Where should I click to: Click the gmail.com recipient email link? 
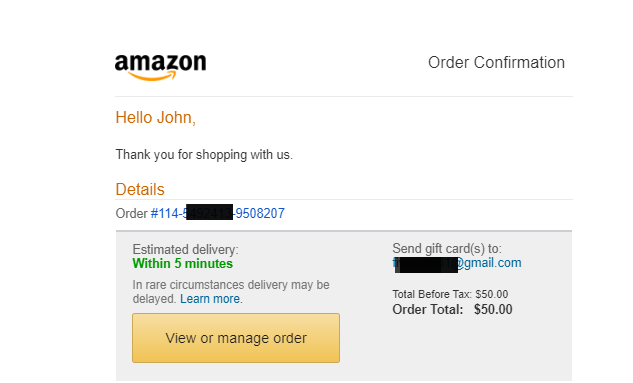tap(457, 263)
